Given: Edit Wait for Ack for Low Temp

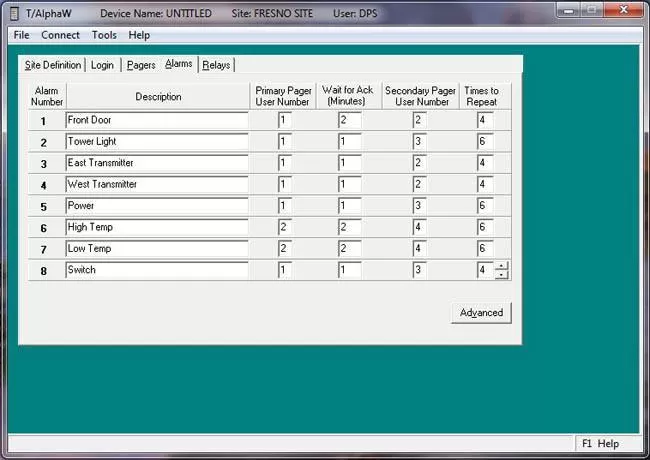Looking at the screenshot, I should 349,249.
